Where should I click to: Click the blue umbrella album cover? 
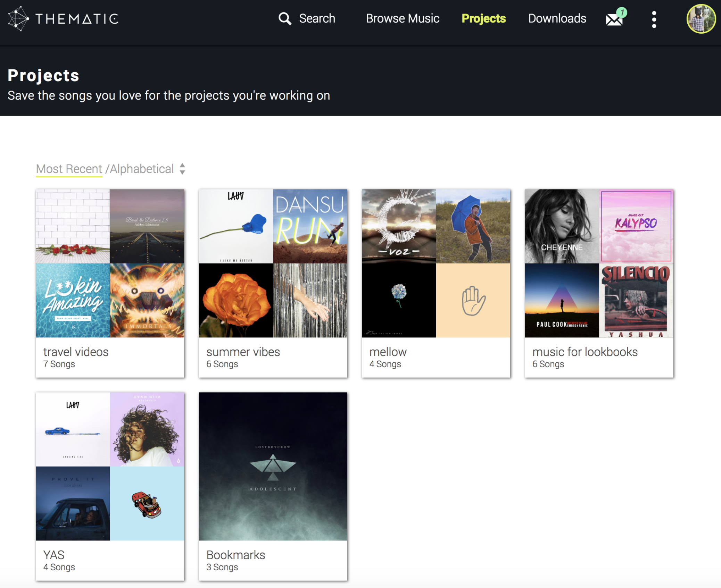click(x=473, y=226)
